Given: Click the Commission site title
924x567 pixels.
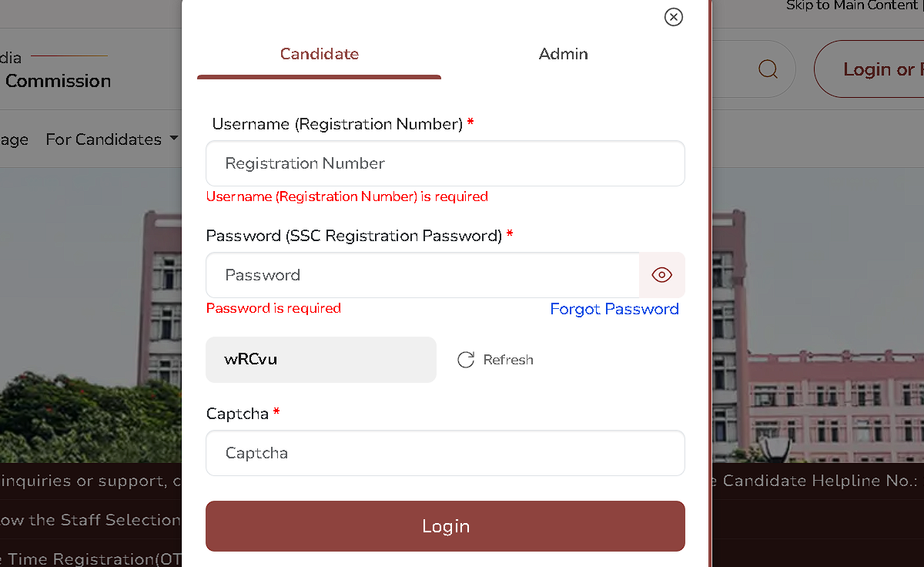Looking at the screenshot, I should pos(59,81).
